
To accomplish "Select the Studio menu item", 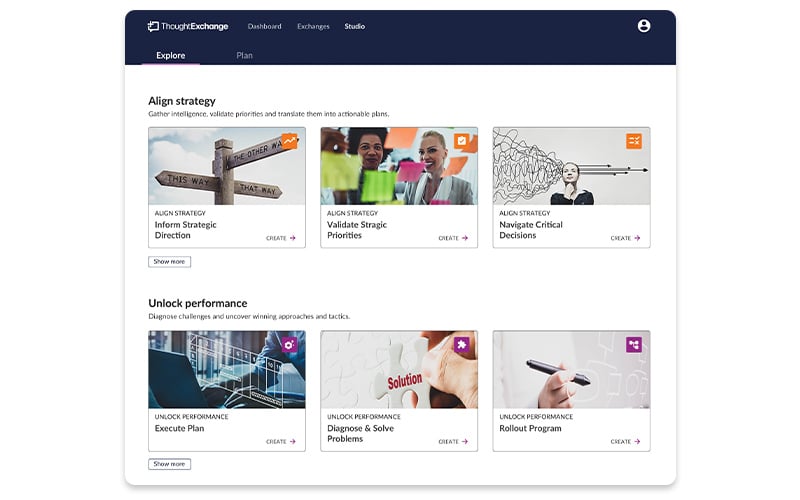I will 355,26.
